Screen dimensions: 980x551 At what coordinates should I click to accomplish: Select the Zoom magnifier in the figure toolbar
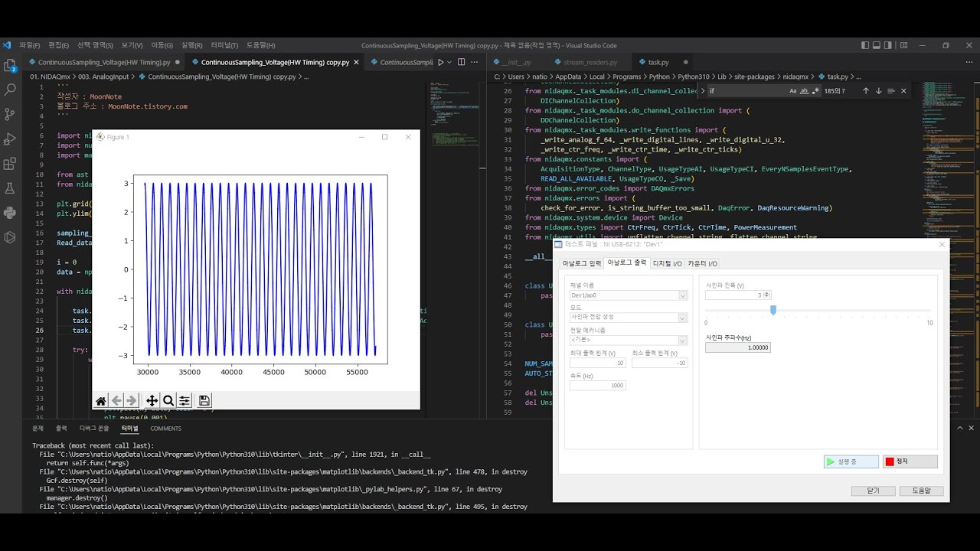tap(168, 401)
